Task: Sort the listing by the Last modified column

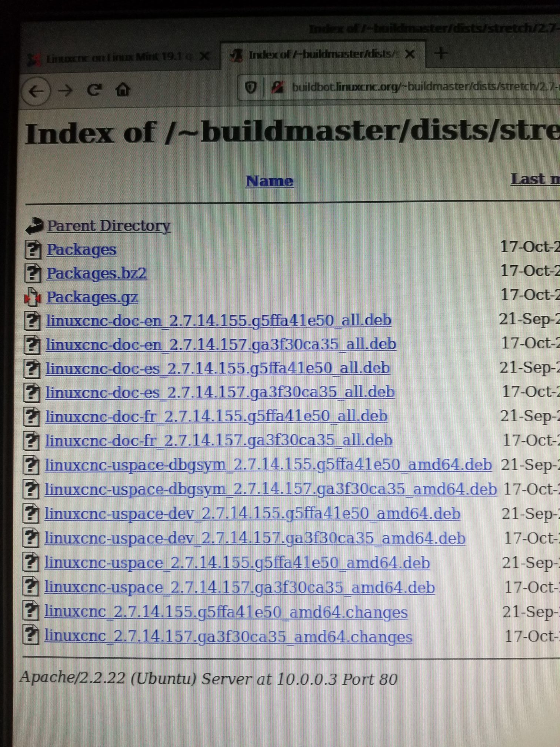Action: coord(535,179)
